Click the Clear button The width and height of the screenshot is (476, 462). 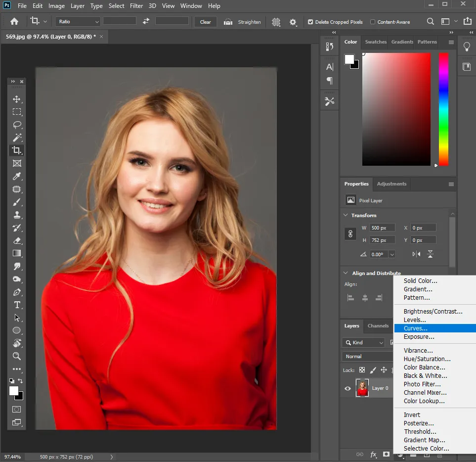click(x=205, y=22)
